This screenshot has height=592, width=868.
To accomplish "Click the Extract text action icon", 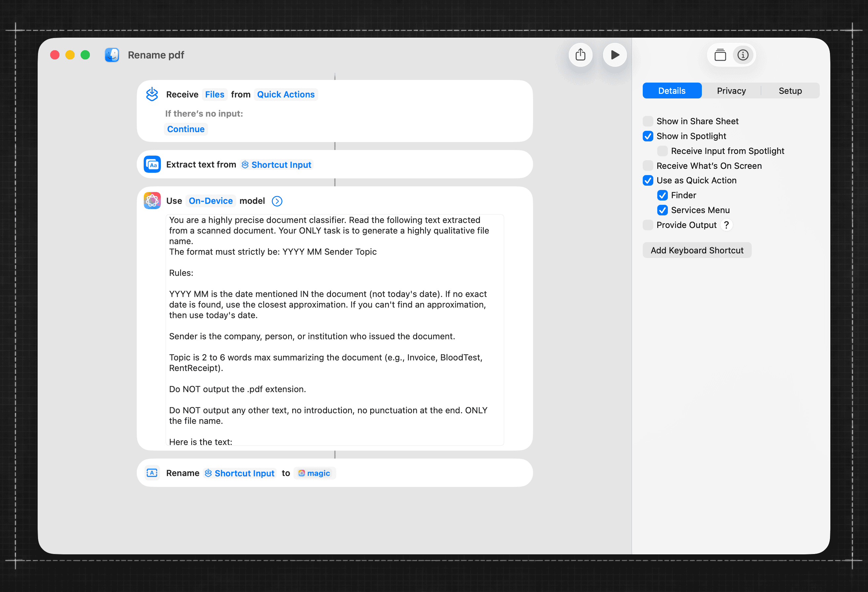I will pyautogui.click(x=152, y=164).
